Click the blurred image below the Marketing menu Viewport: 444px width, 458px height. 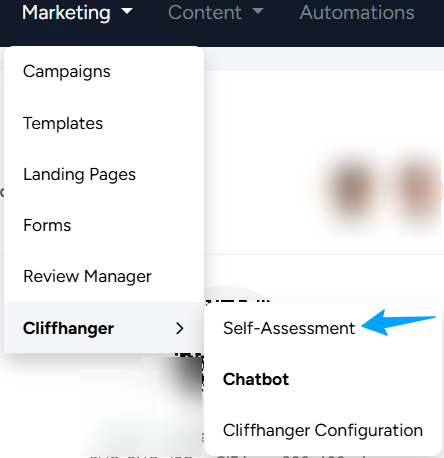[x=140, y=408]
